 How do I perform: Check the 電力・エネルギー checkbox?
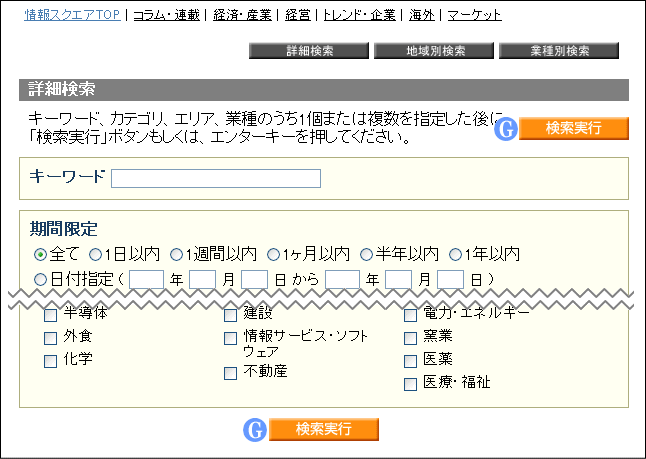pyautogui.click(x=410, y=316)
